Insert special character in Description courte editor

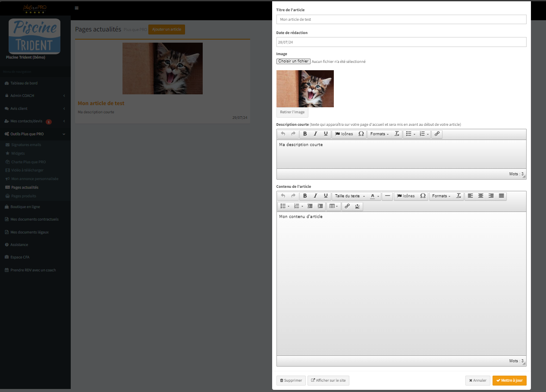[361, 134]
